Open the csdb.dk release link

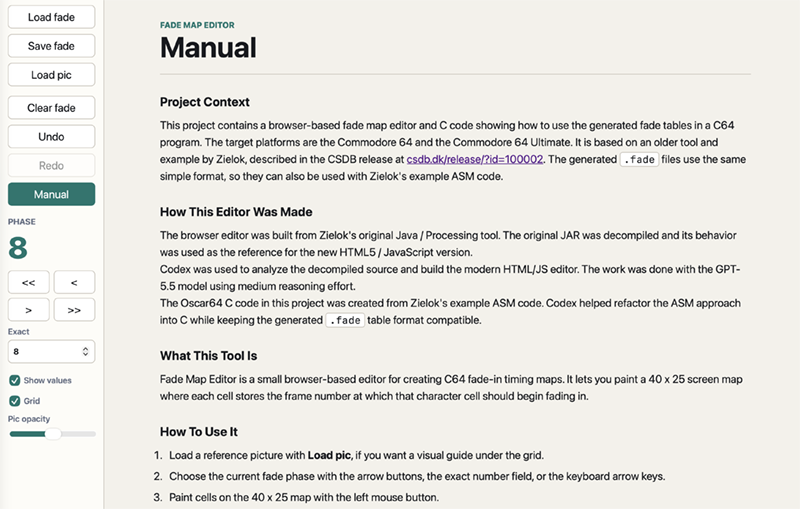(474, 159)
